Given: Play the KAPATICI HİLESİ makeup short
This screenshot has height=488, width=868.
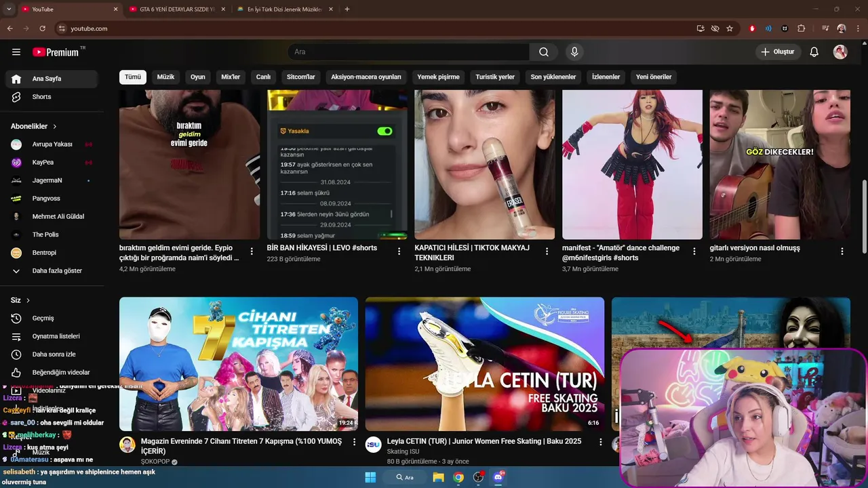Looking at the screenshot, I should tap(485, 165).
